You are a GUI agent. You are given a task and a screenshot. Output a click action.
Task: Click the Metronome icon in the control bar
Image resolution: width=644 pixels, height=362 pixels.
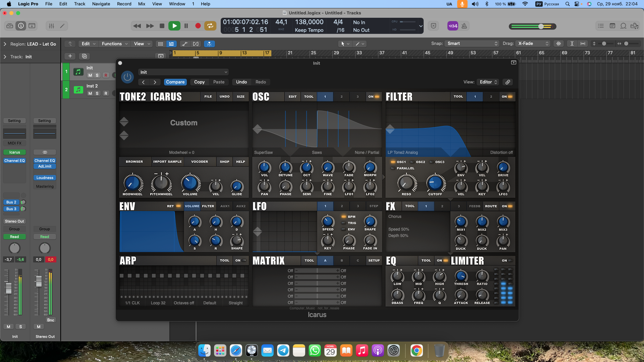[x=464, y=26]
